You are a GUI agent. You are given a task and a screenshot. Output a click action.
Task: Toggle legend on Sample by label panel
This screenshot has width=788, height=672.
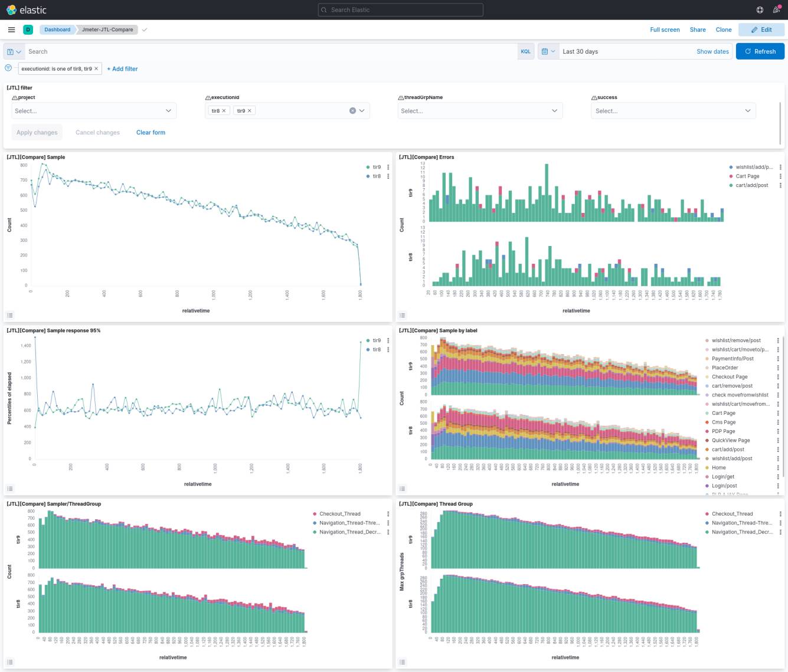click(402, 489)
